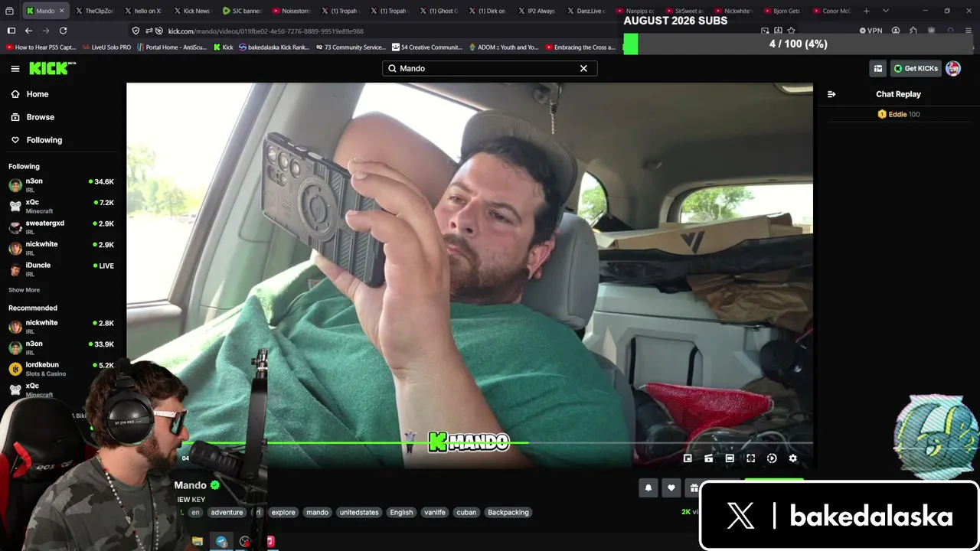Click the 'unitedstates' tag
The height and width of the screenshot is (551, 980).
point(359,513)
